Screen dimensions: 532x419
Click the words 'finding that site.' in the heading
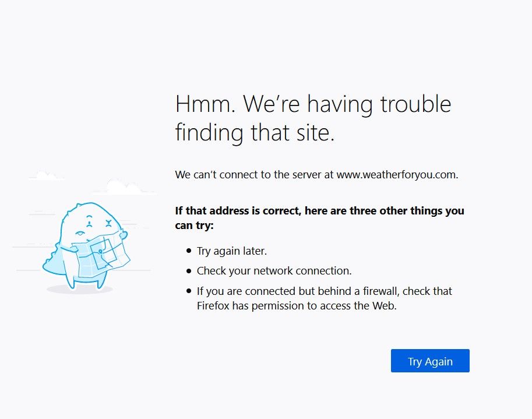[255, 133]
